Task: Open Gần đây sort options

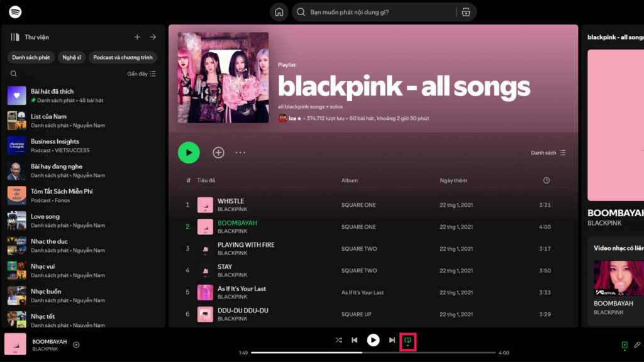Action: 142,74
